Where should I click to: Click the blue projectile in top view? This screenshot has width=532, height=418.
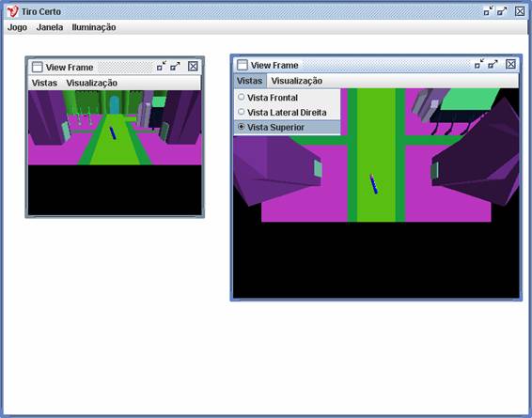pyautogui.click(x=374, y=184)
